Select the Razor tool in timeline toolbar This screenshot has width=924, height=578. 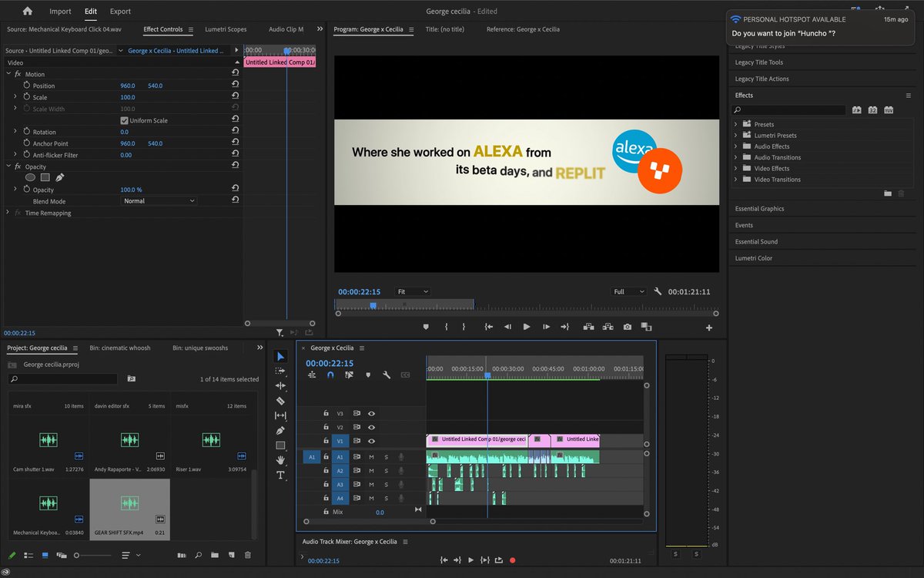[280, 401]
